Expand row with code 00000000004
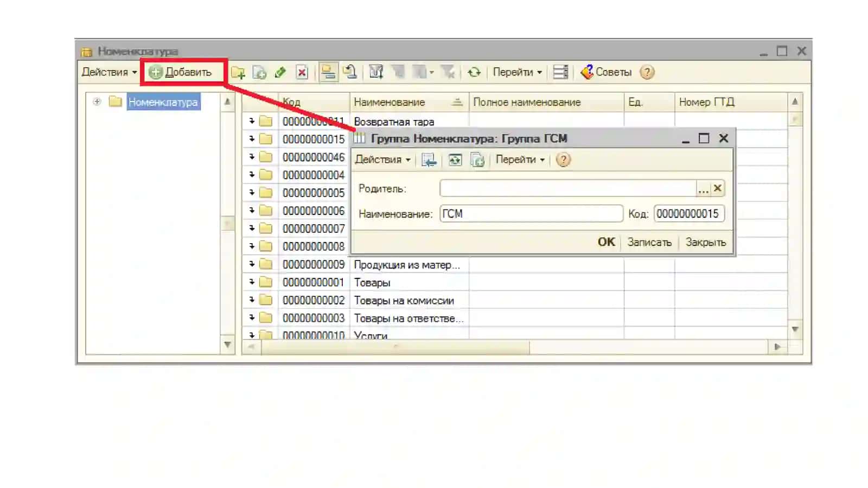 (252, 175)
